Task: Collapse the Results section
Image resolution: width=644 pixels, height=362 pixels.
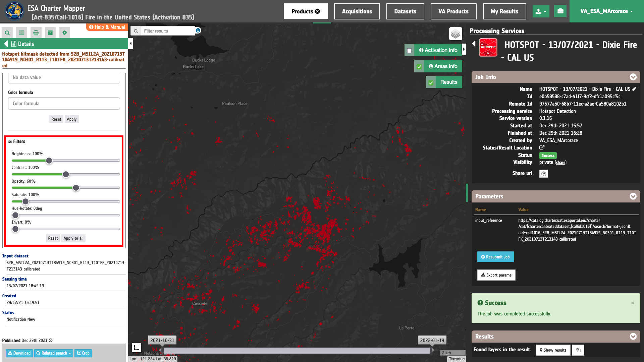Action: [633, 337]
